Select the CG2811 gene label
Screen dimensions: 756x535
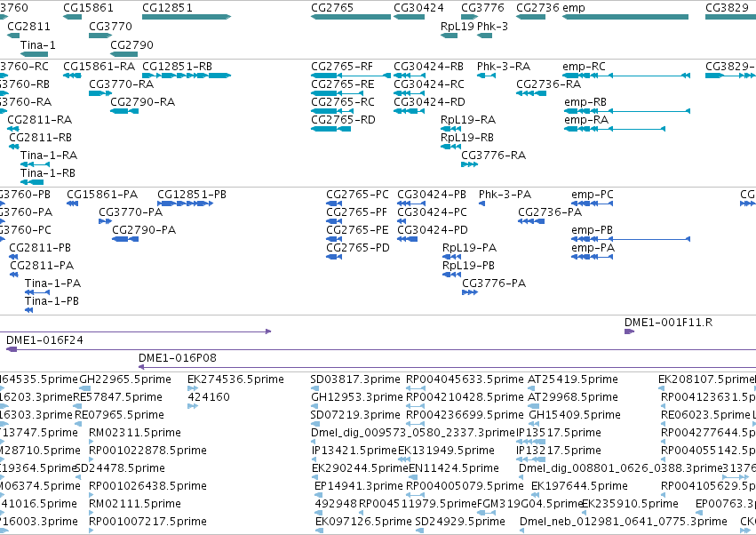[28, 26]
